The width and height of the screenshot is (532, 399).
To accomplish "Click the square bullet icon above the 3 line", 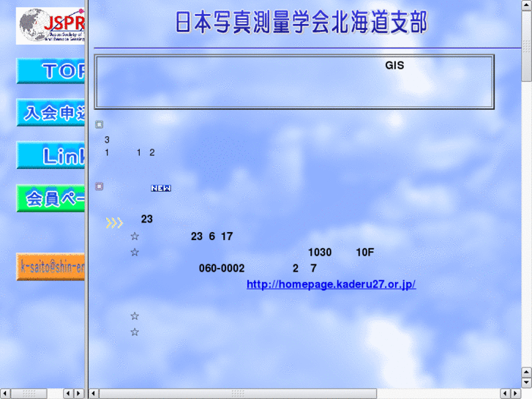I will tap(99, 124).
